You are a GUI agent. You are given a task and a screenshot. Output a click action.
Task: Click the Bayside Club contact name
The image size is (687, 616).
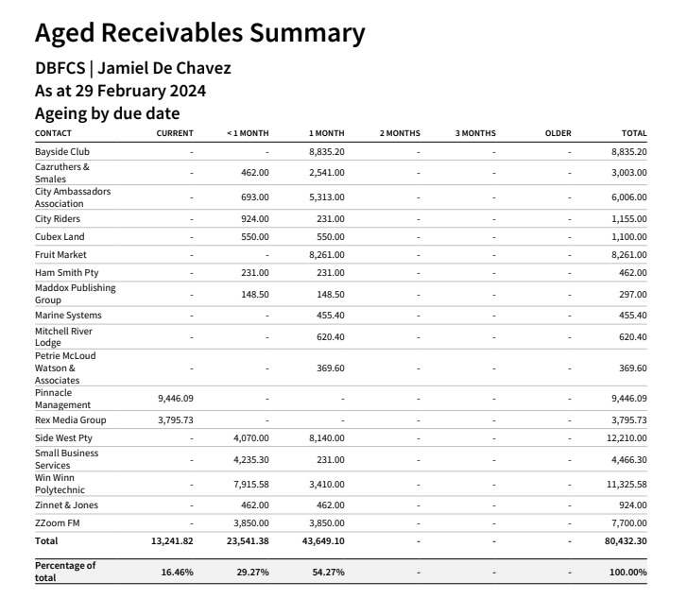62,151
